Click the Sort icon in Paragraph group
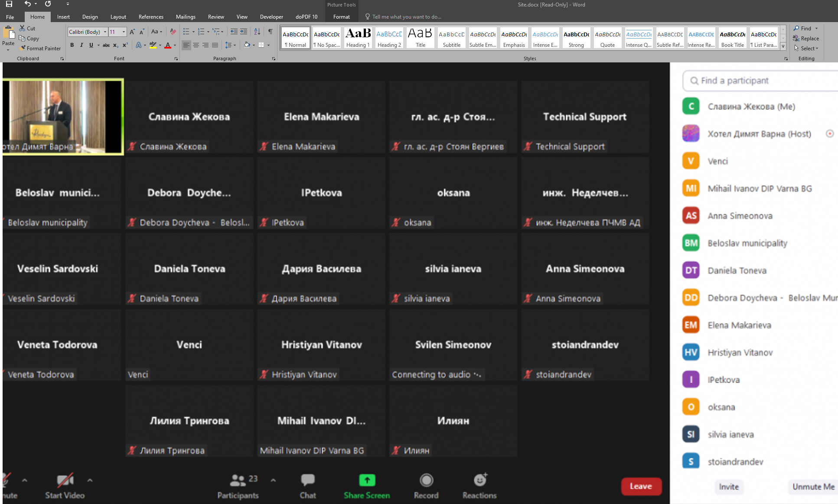The image size is (838, 504). click(257, 32)
